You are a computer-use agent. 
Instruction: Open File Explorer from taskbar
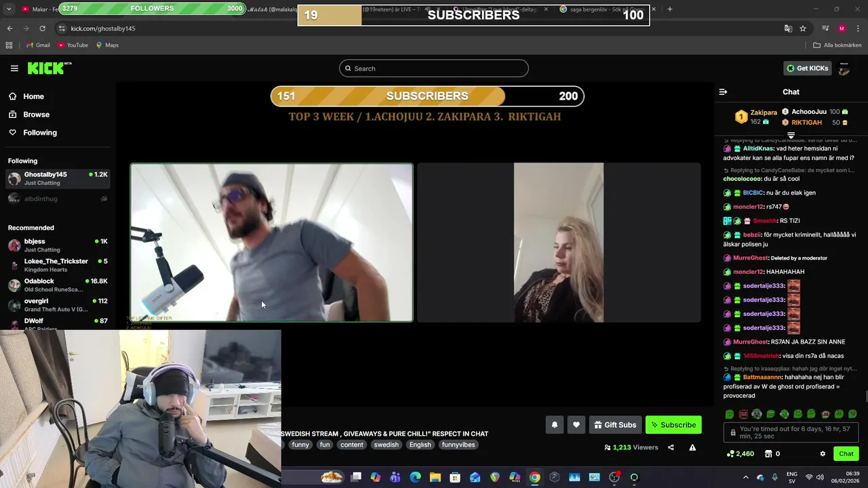435,477
